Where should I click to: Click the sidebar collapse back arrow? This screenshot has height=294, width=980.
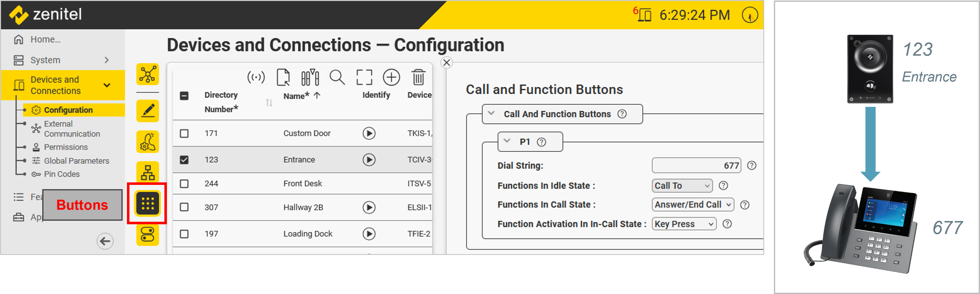105,241
